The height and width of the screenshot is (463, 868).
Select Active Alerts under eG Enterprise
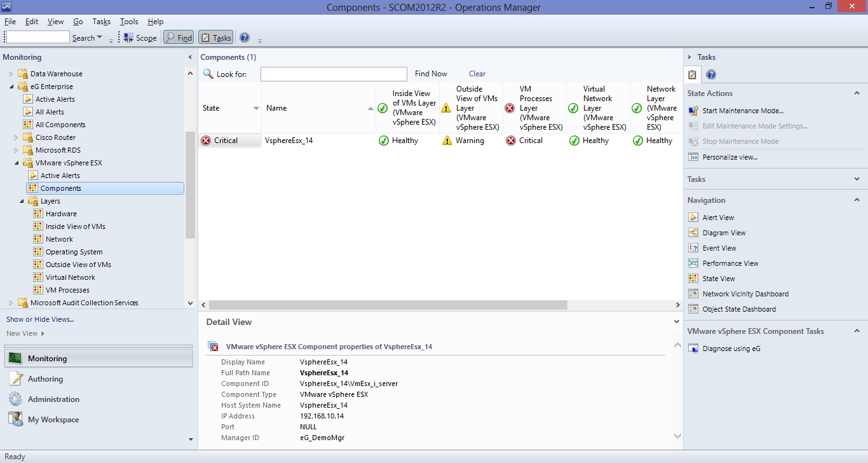pos(55,99)
